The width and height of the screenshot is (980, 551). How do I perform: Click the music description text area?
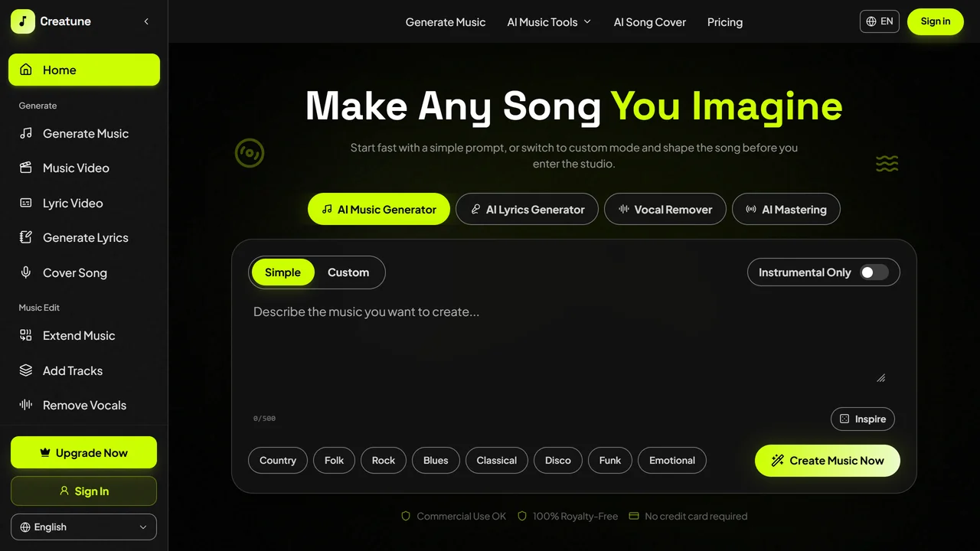(570, 343)
